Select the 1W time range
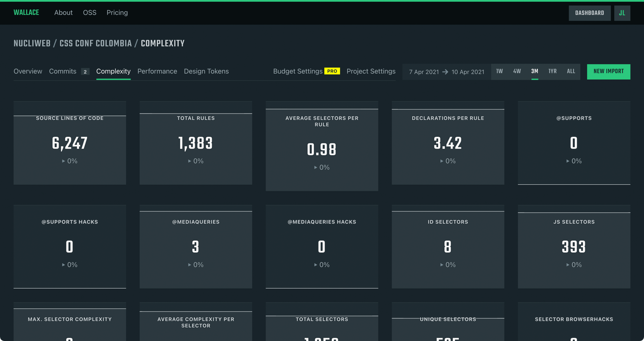Viewport: 644px width, 341px height. point(499,71)
